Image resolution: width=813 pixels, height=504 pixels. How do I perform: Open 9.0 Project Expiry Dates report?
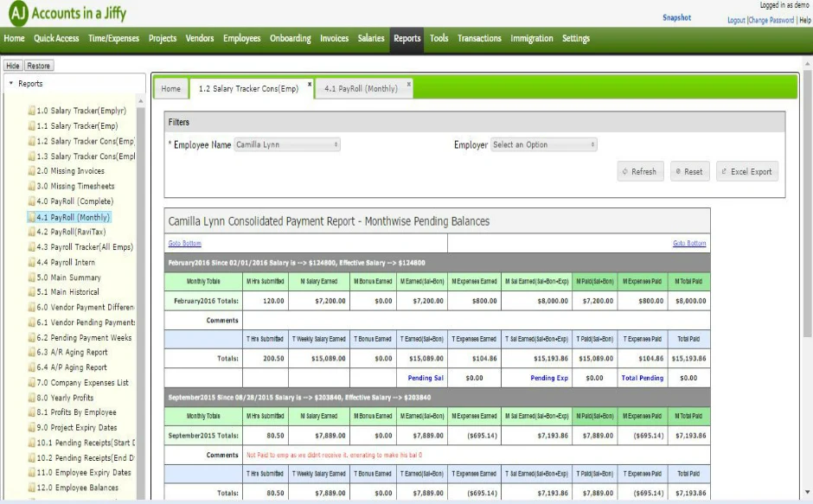[77, 428]
